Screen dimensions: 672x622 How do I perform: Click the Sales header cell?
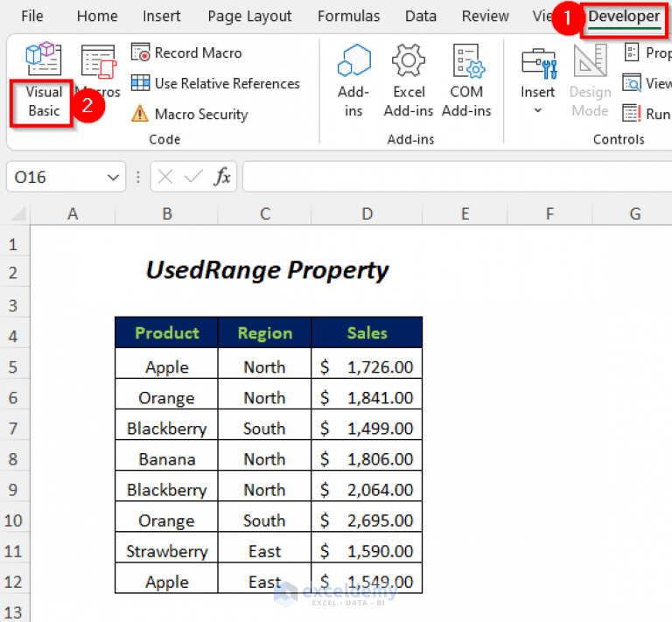(367, 332)
